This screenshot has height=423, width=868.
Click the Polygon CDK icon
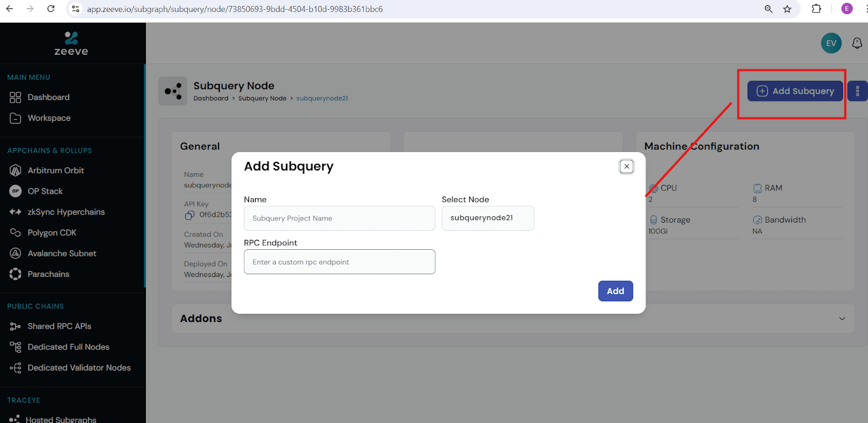coord(15,232)
